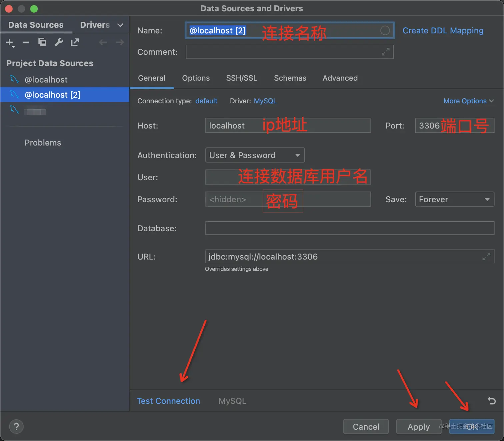Remove selected data source with minus icon
The width and height of the screenshot is (504, 441).
pos(26,42)
